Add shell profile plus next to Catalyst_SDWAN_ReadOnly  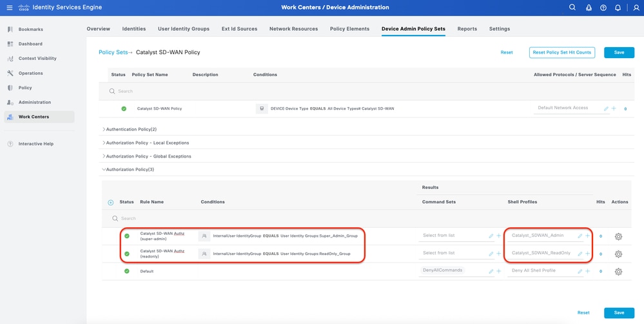587,254
